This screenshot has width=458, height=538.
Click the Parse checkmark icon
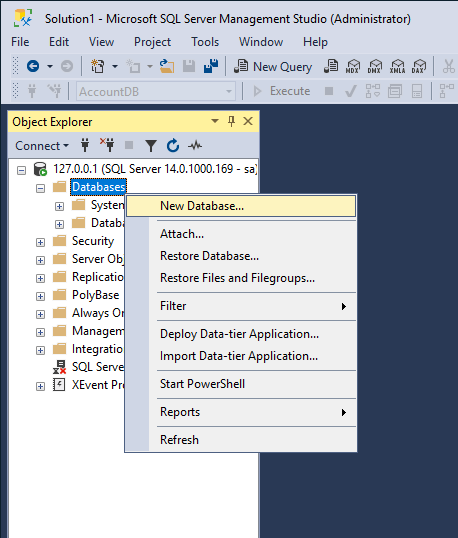pyautogui.click(x=350, y=91)
